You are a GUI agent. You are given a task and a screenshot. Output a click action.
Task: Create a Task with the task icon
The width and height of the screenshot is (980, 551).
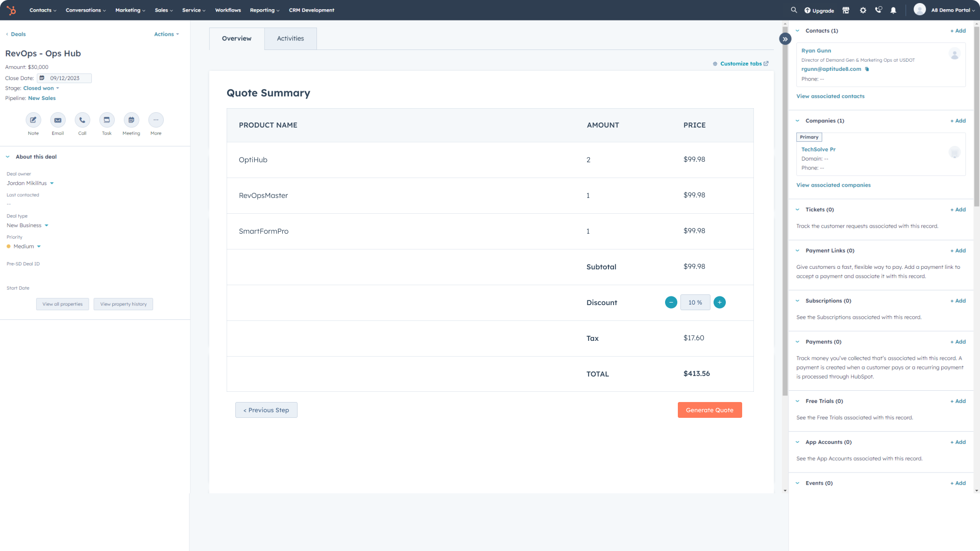(107, 120)
